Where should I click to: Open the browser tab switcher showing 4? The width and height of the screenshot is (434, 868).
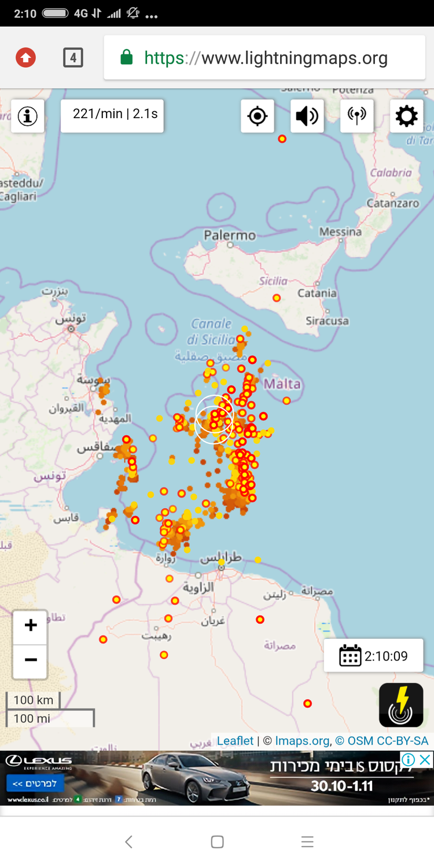pos(73,57)
